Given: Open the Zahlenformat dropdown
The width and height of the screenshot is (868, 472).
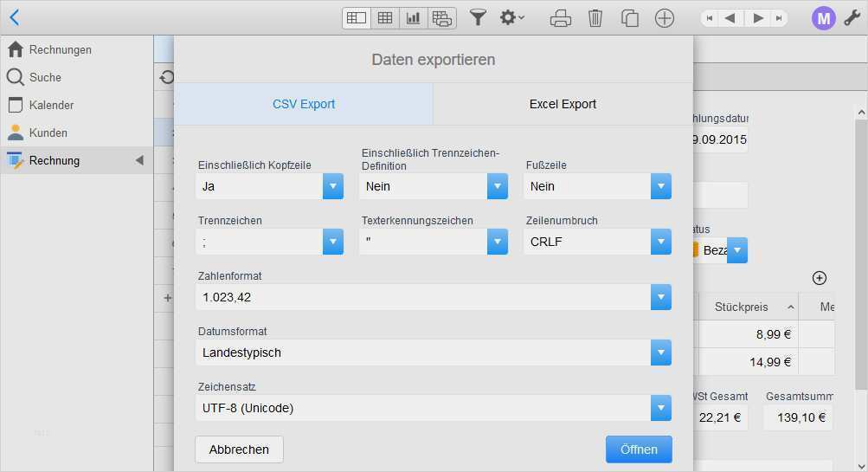Looking at the screenshot, I should click(x=434, y=297).
